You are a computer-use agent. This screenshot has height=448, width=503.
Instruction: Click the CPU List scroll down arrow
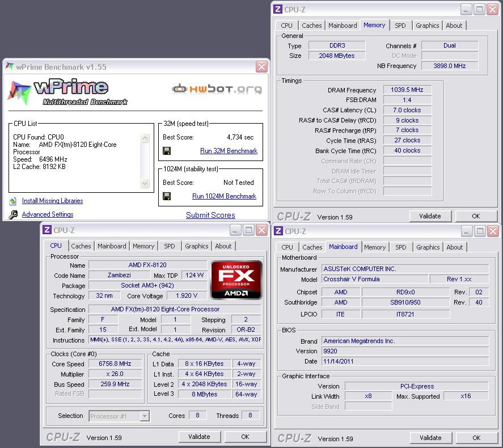145,183
